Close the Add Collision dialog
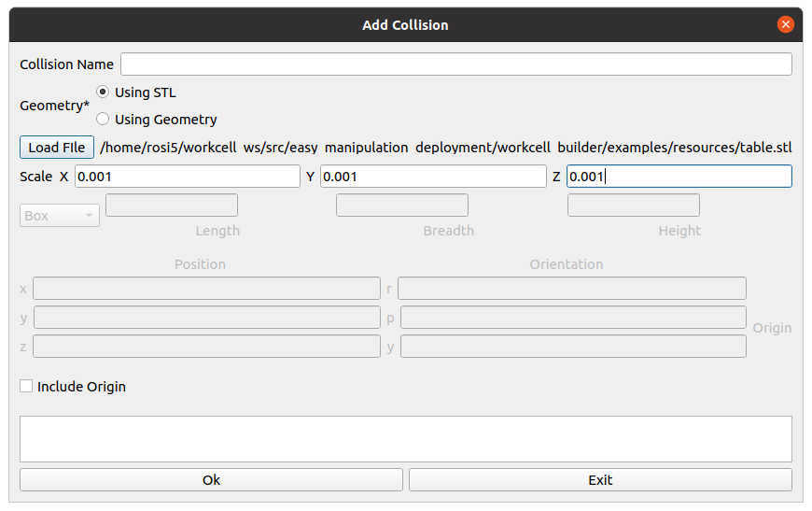812x511 pixels. 785,24
